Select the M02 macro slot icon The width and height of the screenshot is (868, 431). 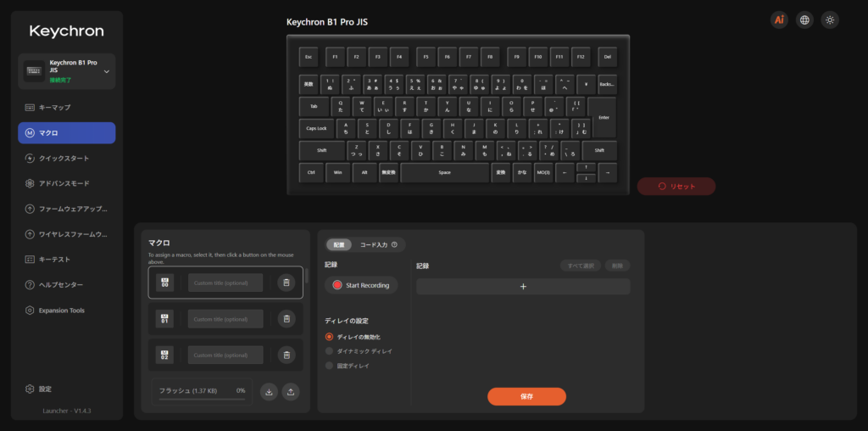(x=164, y=355)
